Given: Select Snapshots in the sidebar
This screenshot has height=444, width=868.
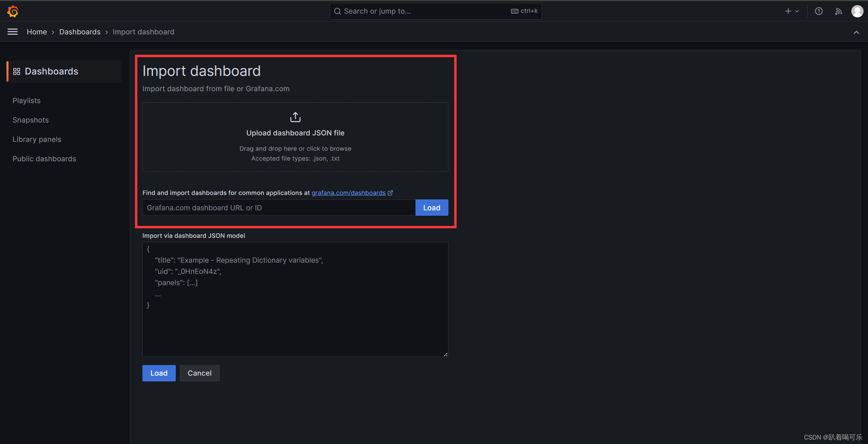Looking at the screenshot, I should pos(31,120).
